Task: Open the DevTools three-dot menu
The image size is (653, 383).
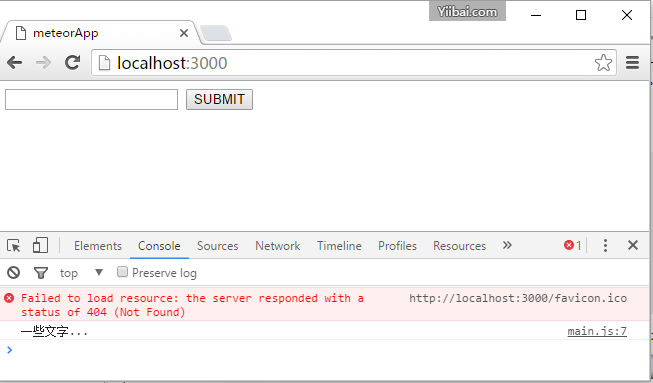Action: (x=605, y=245)
